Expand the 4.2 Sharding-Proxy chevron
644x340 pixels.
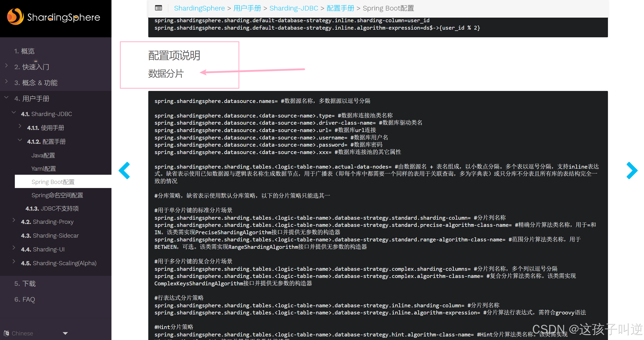click(x=14, y=220)
